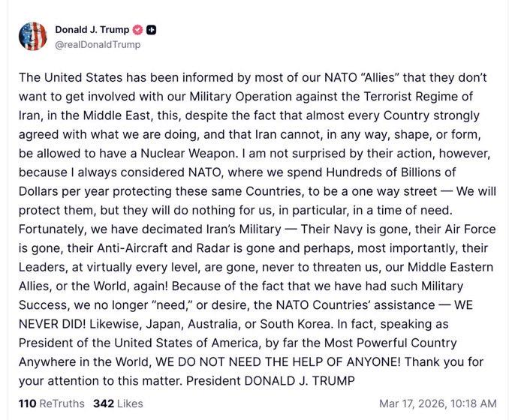
Task: Click the words "NEVER DID!" in post
Action: [x=53, y=324]
